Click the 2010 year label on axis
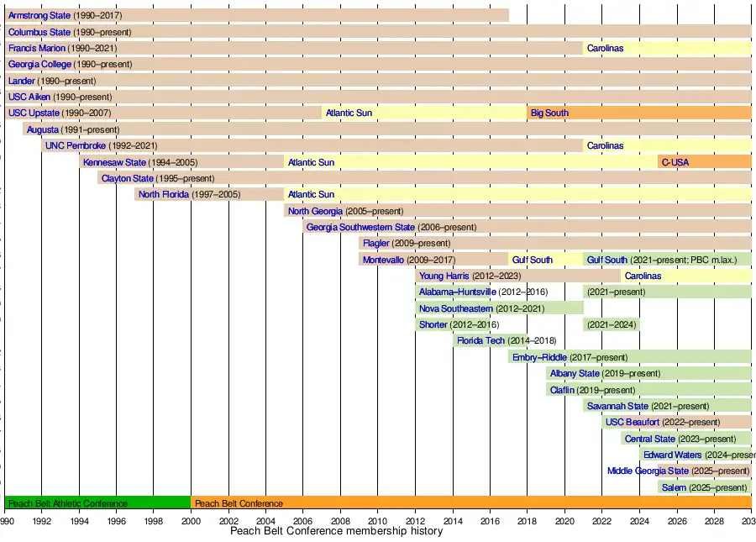 [x=377, y=521]
